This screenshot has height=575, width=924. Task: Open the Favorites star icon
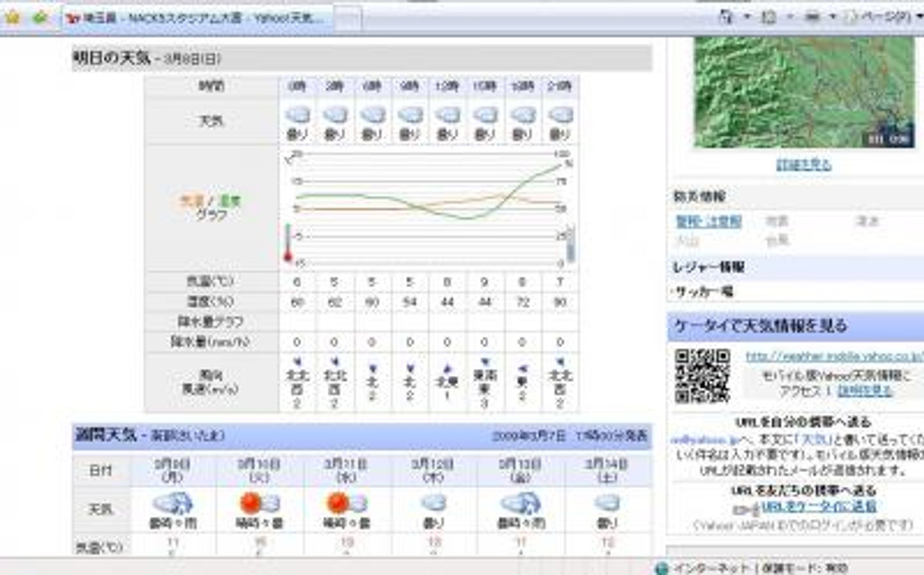[13, 18]
